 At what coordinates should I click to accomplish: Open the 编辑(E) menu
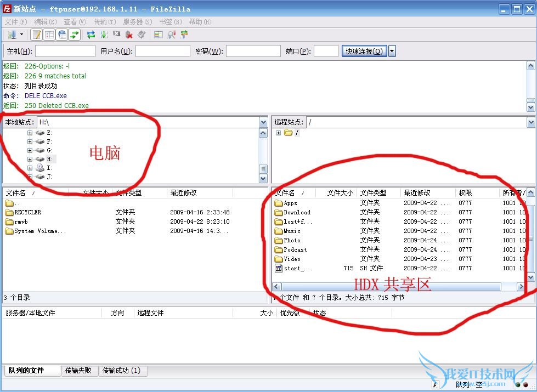pyautogui.click(x=45, y=22)
